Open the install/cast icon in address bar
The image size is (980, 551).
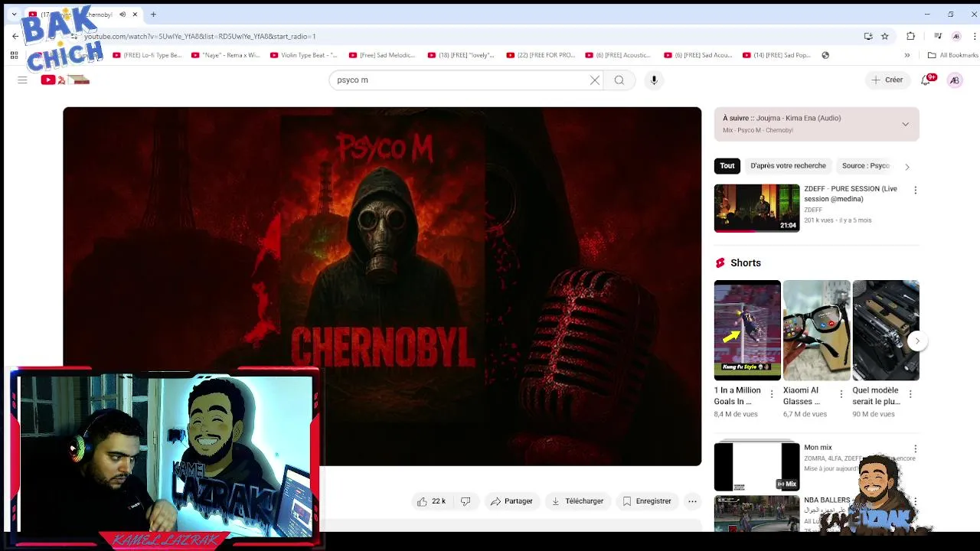pos(868,36)
